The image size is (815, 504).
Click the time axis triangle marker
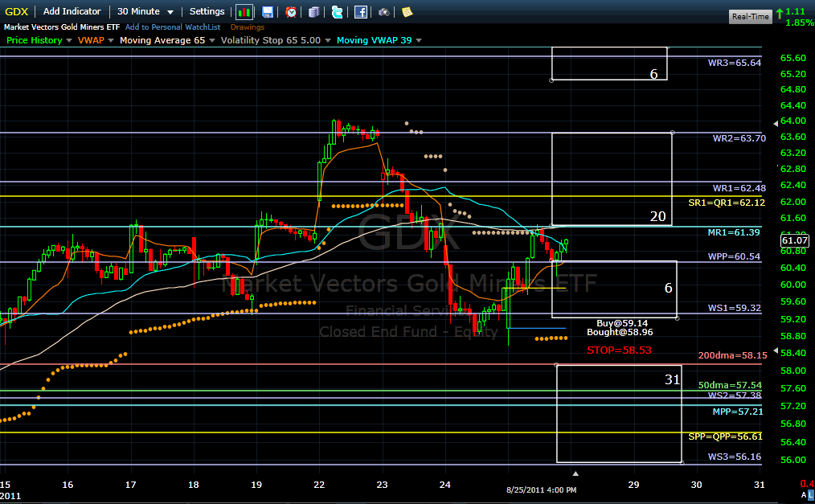click(575, 473)
